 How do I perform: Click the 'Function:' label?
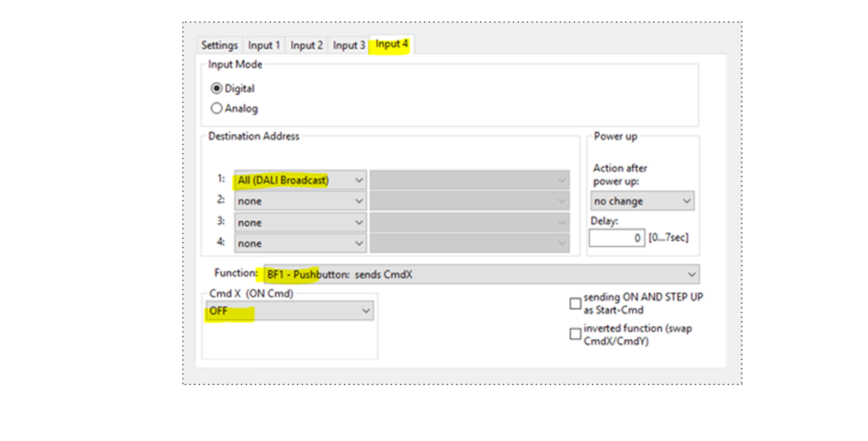[x=236, y=273]
